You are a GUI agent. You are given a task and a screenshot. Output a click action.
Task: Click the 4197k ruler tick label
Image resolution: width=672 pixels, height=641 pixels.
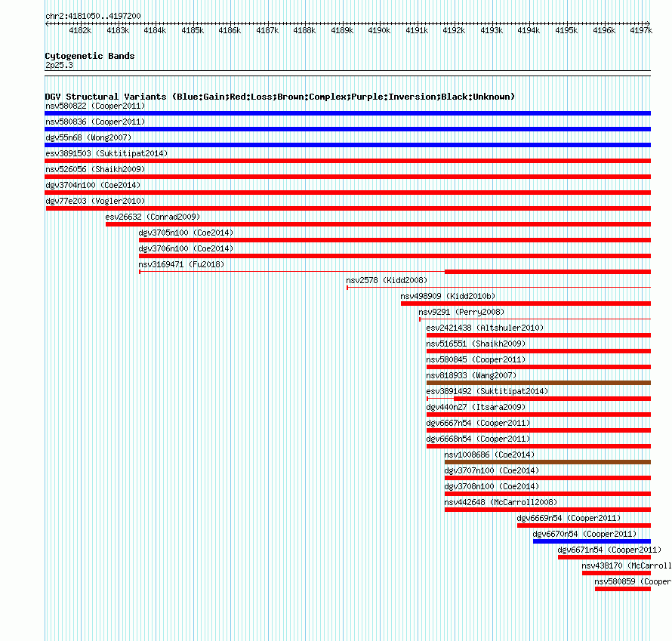(x=641, y=30)
